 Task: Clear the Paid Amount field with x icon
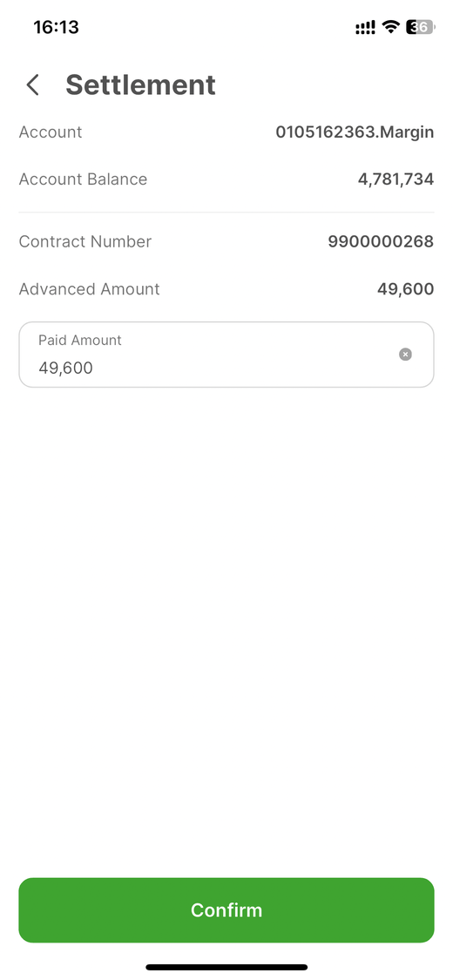(405, 355)
